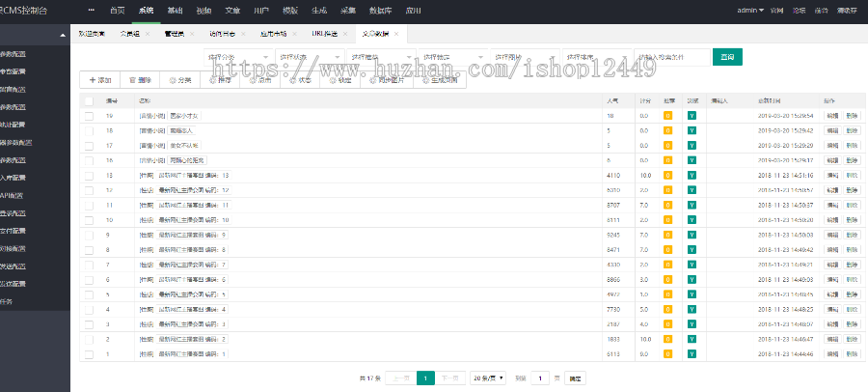
Task: Open the 选择状态 filter dropdown
Action: pos(310,57)
